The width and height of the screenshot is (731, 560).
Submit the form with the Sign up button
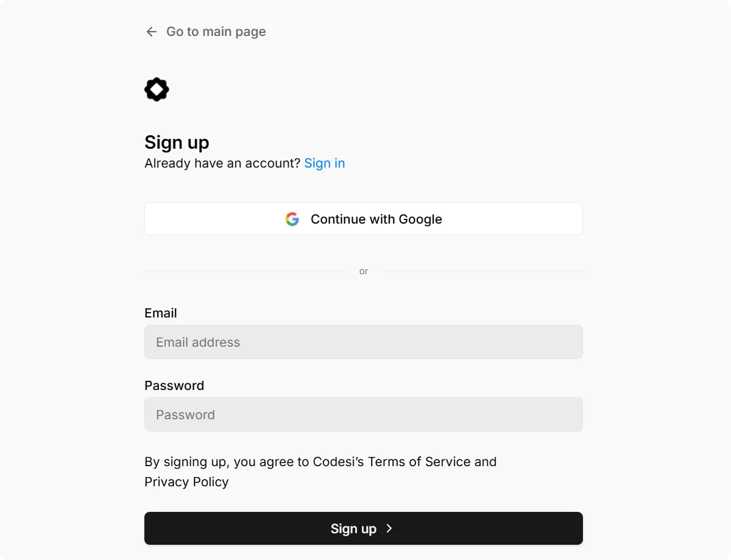[363, 528]
